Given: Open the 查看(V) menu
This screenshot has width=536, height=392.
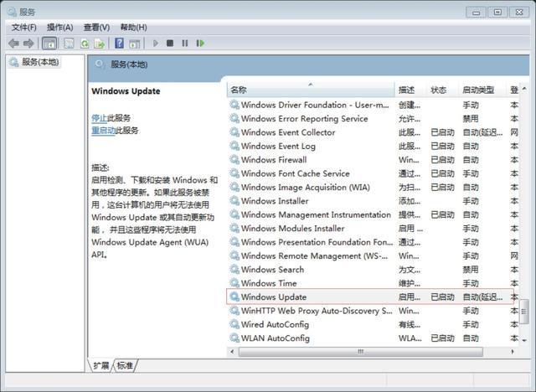Looking at the screenshot, I should pos(97,28).
